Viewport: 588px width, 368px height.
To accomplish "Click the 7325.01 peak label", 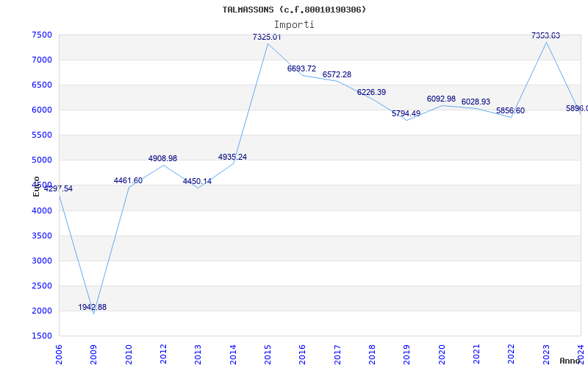I will tap(267, 37).
